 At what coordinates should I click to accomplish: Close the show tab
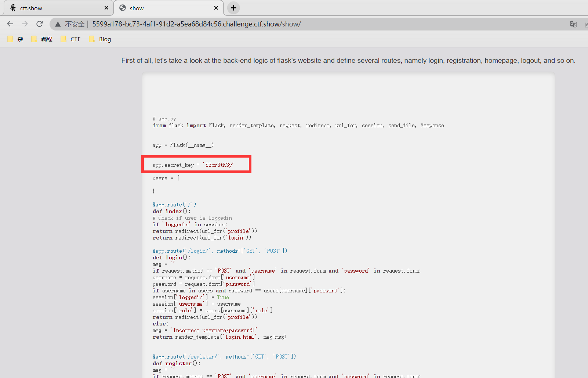point(216,8)
